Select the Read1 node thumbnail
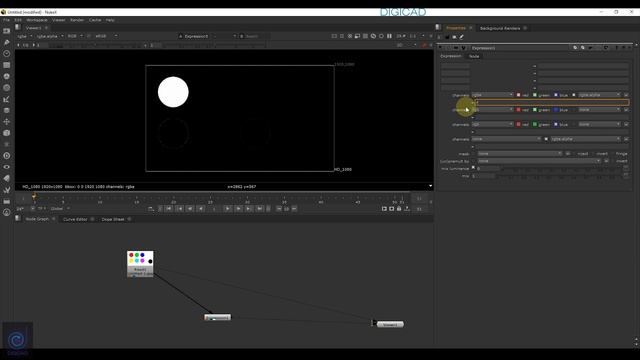The image size is (640, 360). (x=140, y=264)
